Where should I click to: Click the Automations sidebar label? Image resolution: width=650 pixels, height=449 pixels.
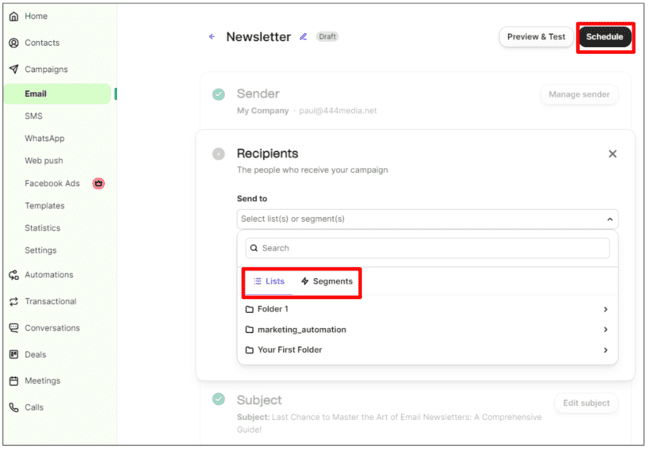[x=49, y=275]
